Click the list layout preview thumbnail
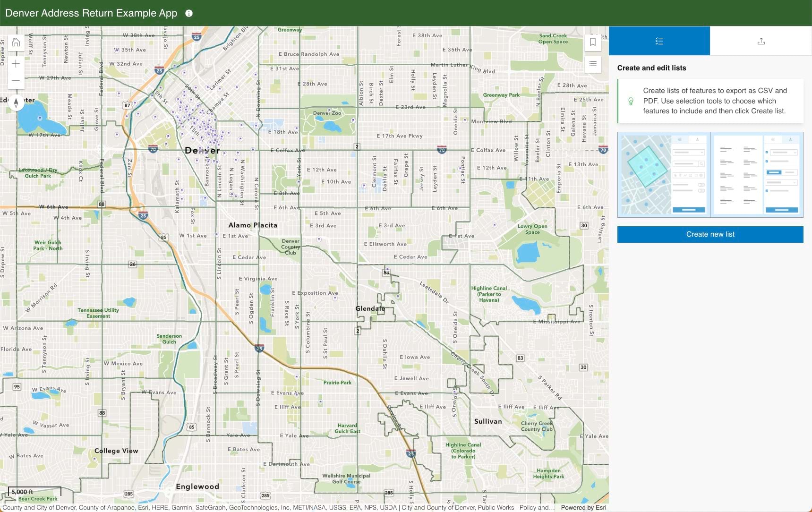 [x=756, y=175]
